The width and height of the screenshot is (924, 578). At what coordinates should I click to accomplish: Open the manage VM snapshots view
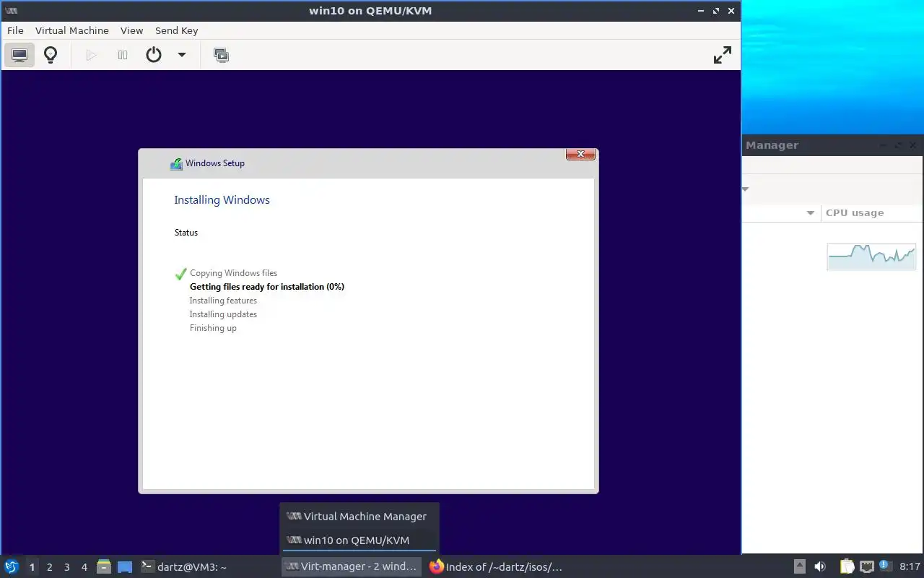click(221, 55)
